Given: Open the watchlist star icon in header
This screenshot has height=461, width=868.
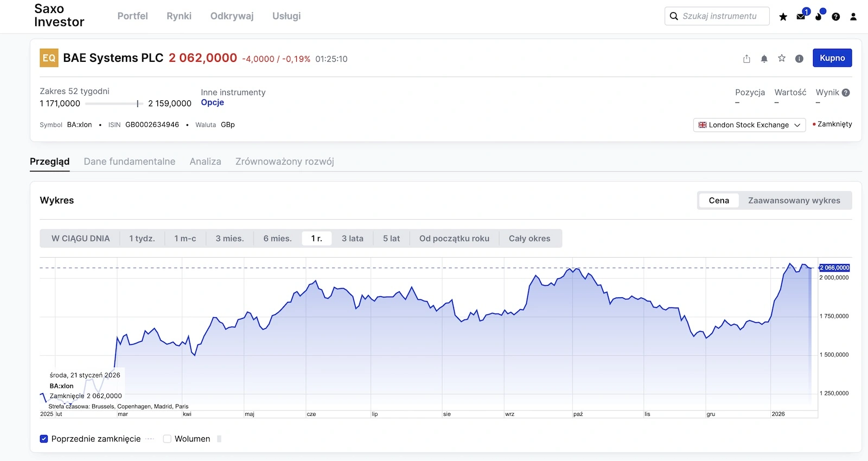Looking at the screenshot, I should 783,17.
